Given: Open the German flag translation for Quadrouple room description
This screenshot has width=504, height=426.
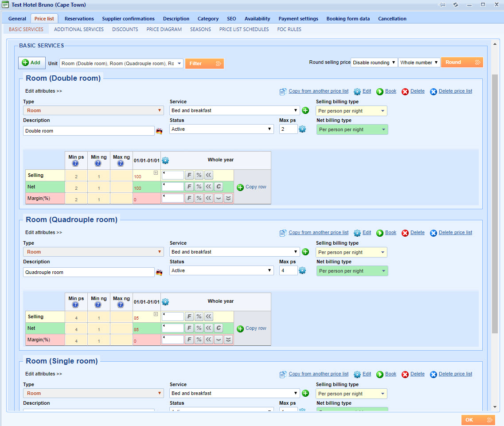Looking at the screenshot, I should pyautogui.click(x=159, y=272).
